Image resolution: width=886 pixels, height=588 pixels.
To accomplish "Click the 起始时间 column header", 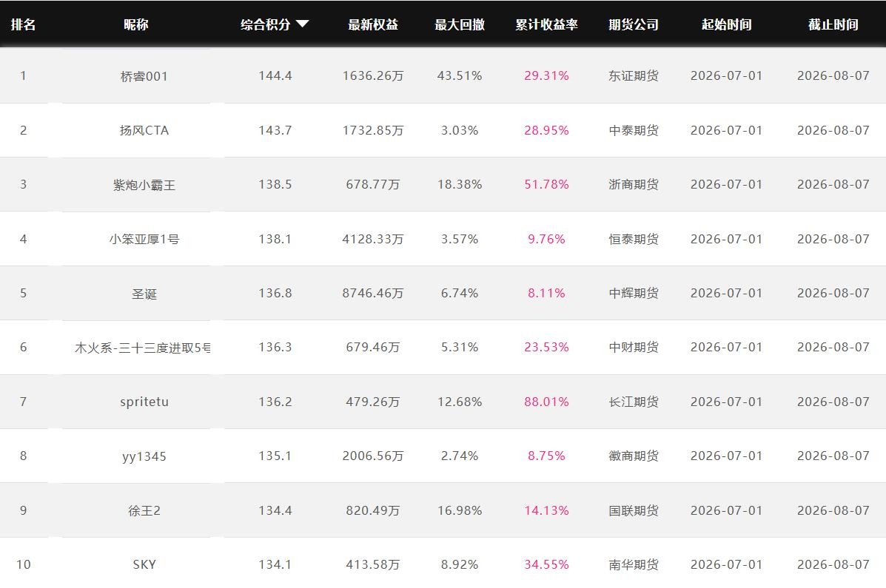I will coord(727,24).
